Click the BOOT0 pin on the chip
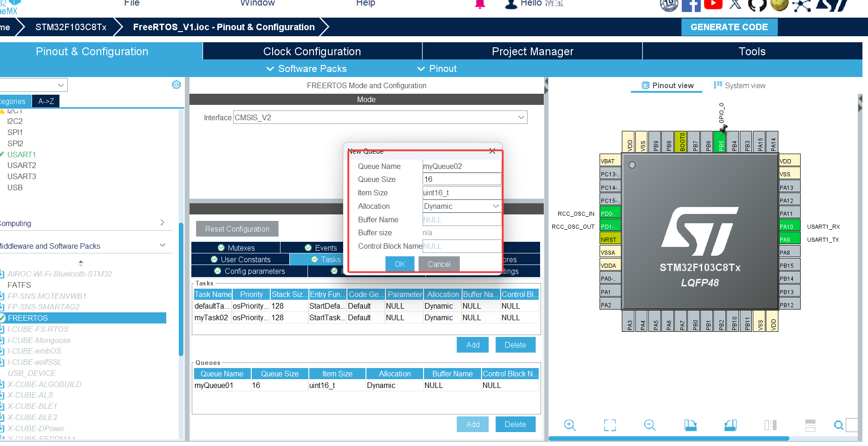868x446 pixels. (x=681, y=142)
